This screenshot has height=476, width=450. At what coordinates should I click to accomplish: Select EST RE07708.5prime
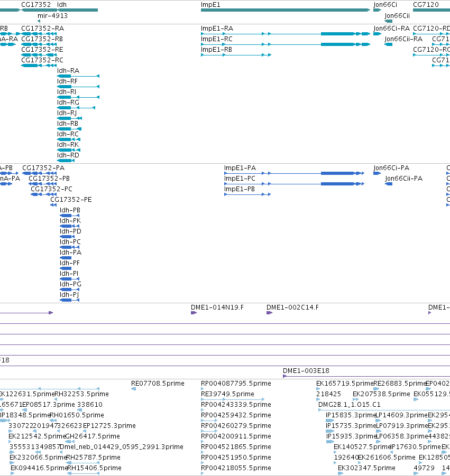pos(158,384)
